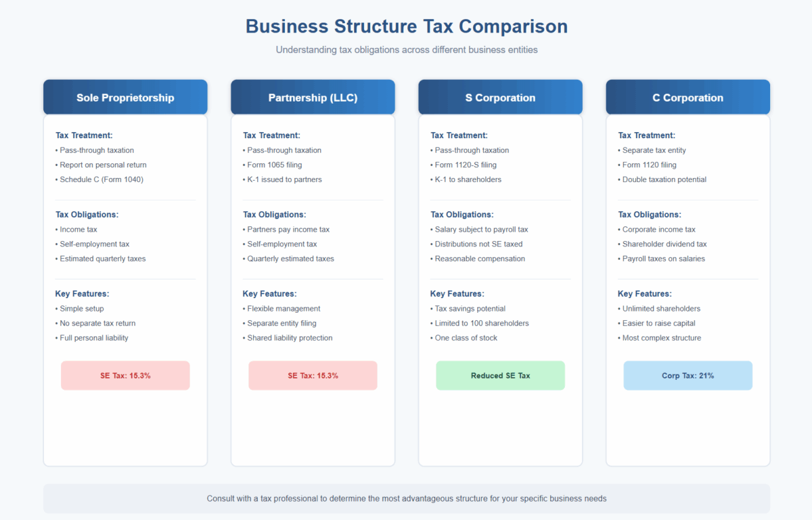
Task: Click the Business Structure Tax Comparison title
Action: 406,26
